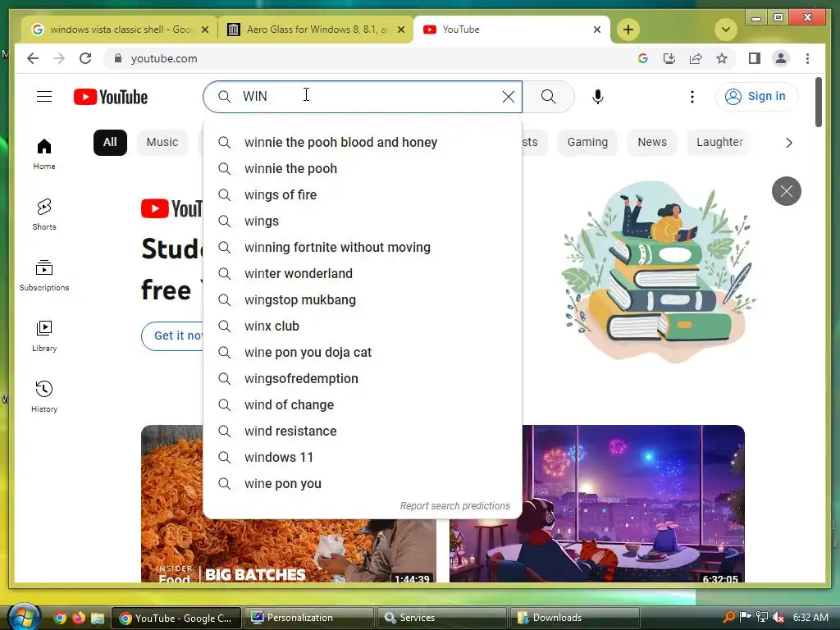Go to Home in sidebar
The height and width of the screenshot is (630, 840).
click(44, 153)
